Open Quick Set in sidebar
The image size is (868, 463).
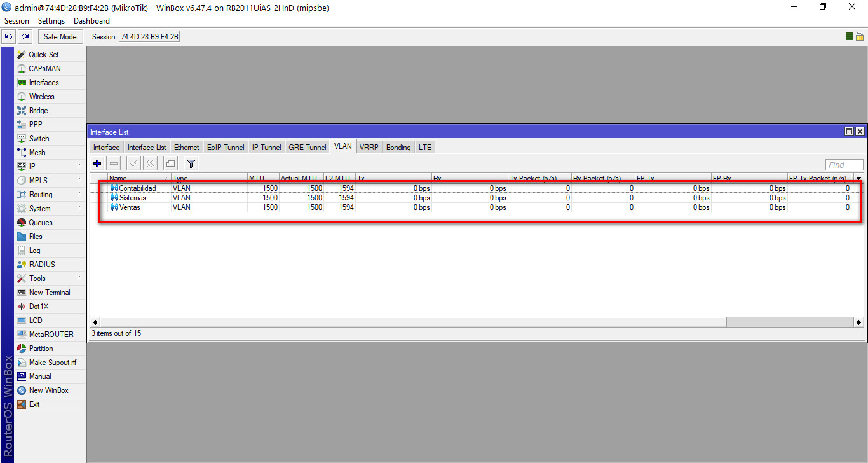click(x=43, y=55)
